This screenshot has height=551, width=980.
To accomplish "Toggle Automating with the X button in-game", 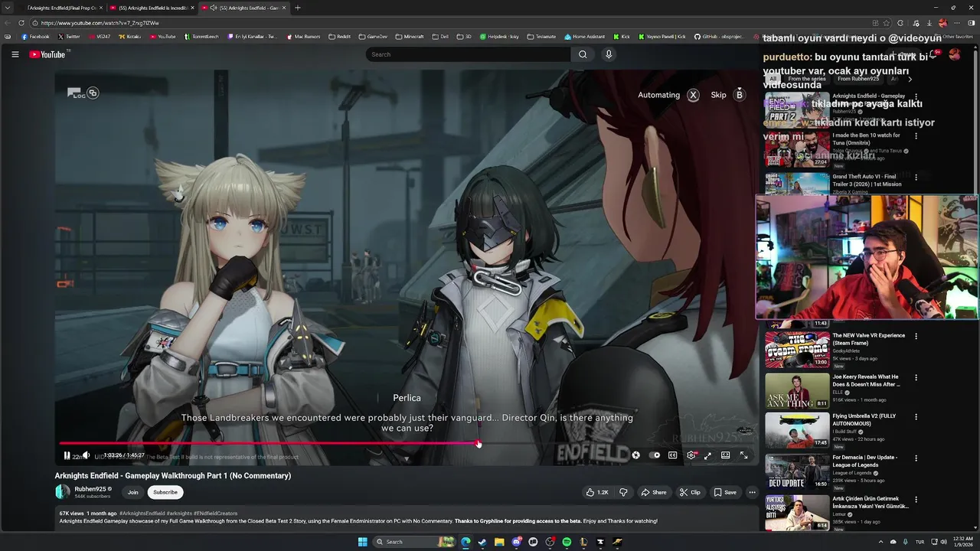I will pyautogui.click(x=693, y=95).
